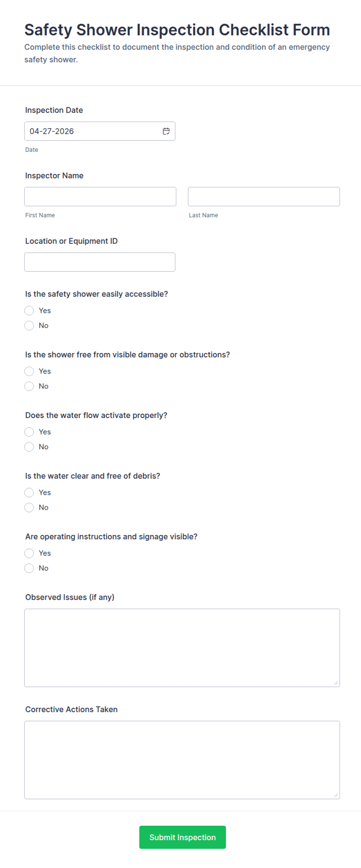Click the Corrective Actions Taken text area
This screenshot has height=868, width=361.
tap(182, 760)
